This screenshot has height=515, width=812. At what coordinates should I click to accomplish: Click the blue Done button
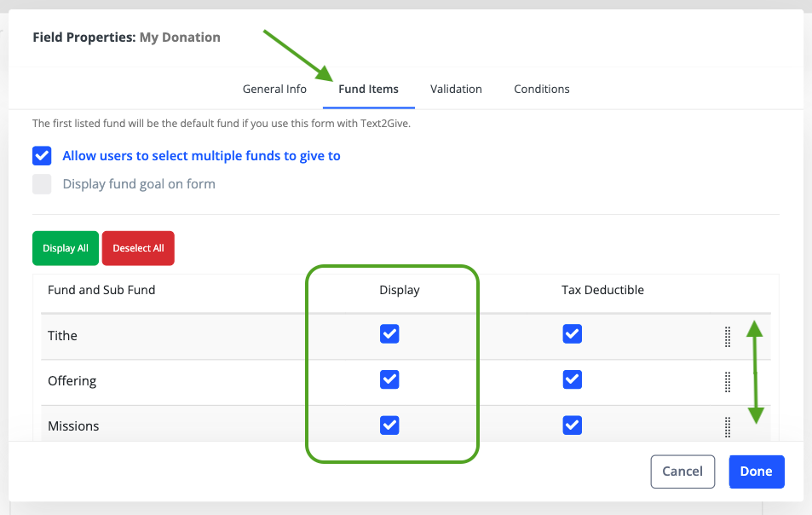[x=756, y=472]
